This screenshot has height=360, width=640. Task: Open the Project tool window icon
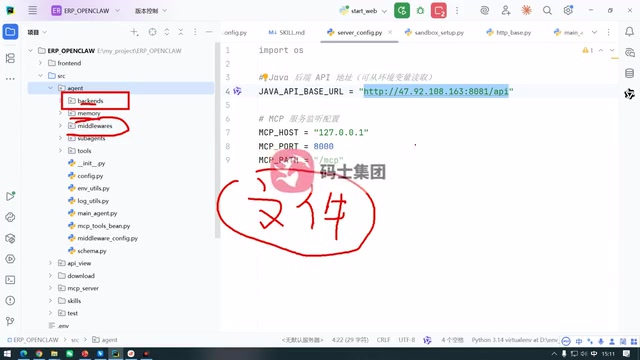click(10, 32)
